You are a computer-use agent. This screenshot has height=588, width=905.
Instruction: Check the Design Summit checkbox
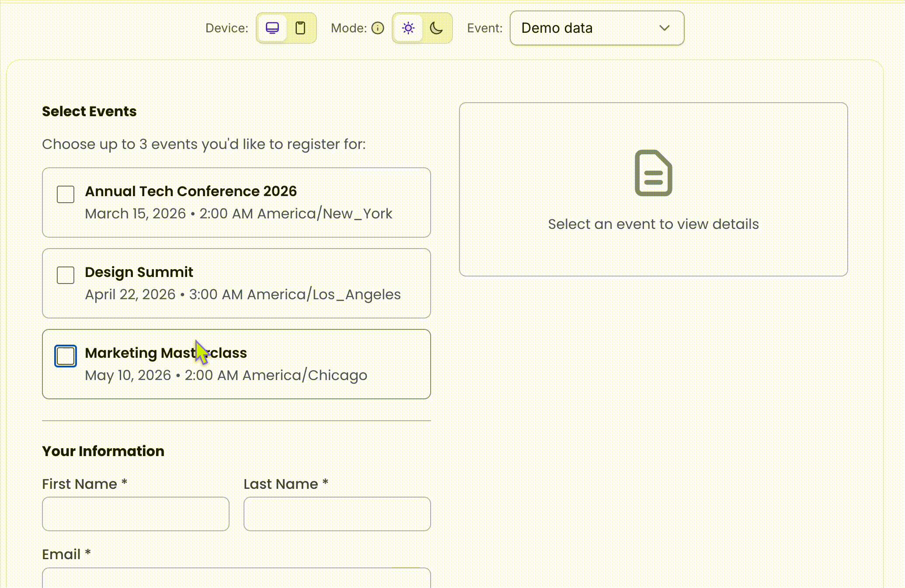point(65,276)
